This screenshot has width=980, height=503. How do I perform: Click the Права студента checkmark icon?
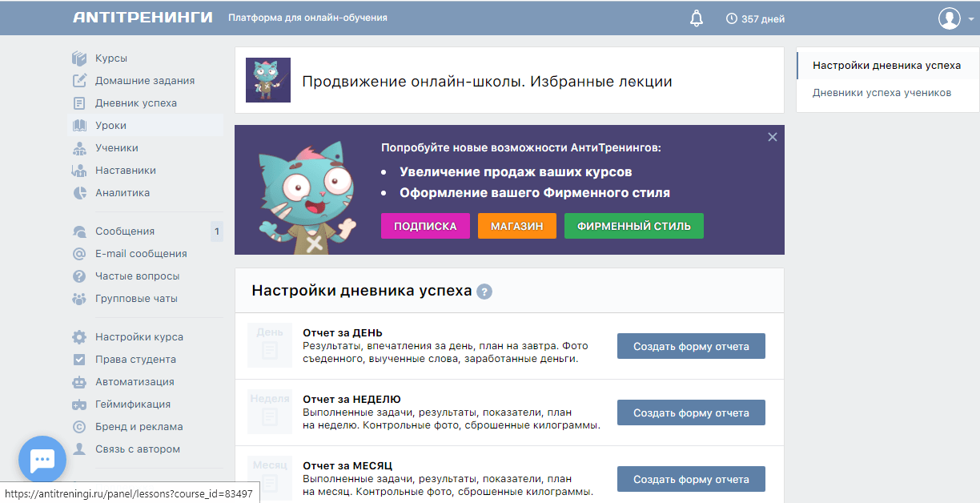tap(79, 360)
